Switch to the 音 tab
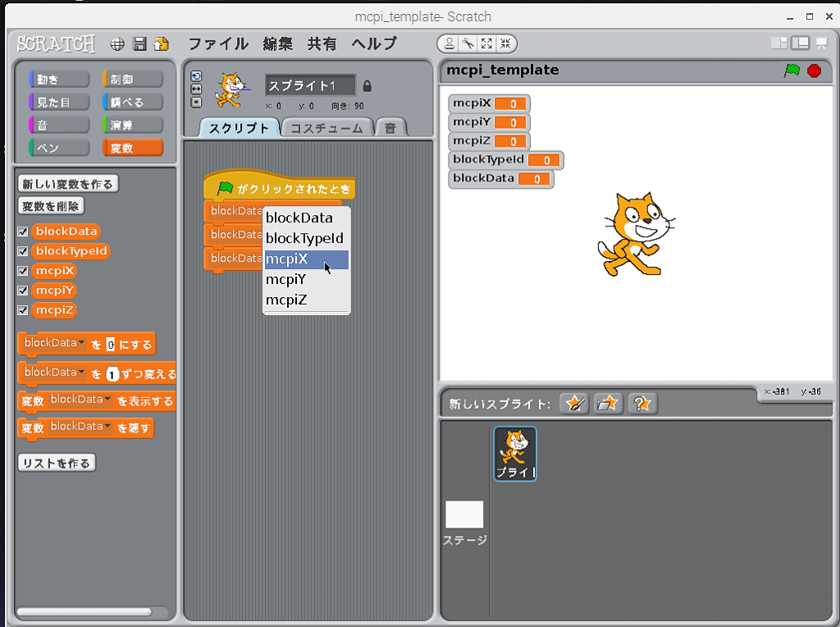This screenshot has width=840, height=627. 390,128
